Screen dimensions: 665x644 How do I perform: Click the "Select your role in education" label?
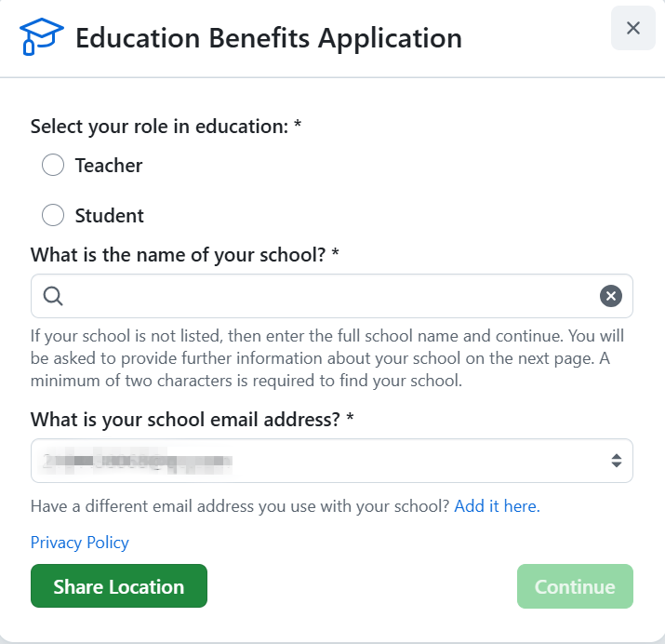tap(166, 127)
